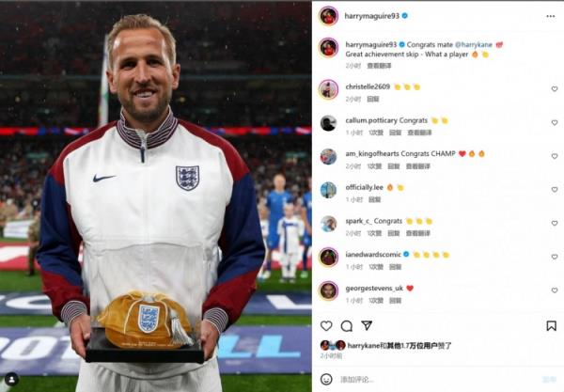Open the three-dot more options menu

coord(550,16)
